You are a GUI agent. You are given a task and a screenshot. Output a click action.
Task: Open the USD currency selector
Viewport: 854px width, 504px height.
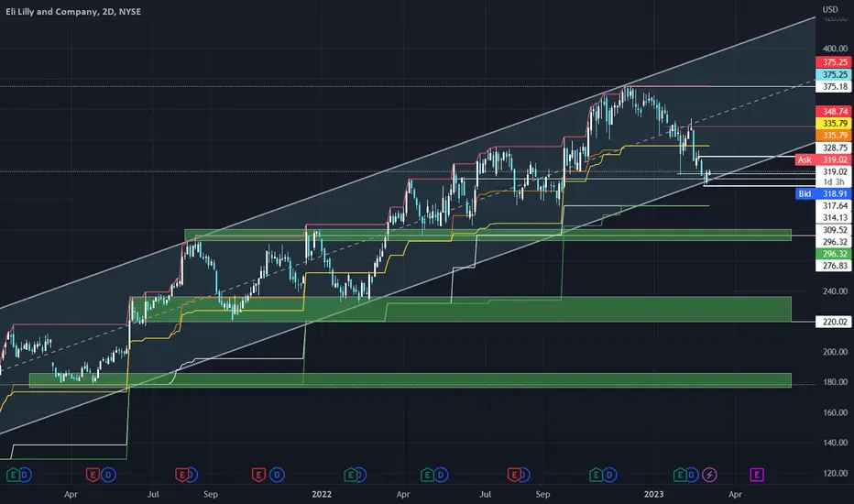tap(830, 9)
